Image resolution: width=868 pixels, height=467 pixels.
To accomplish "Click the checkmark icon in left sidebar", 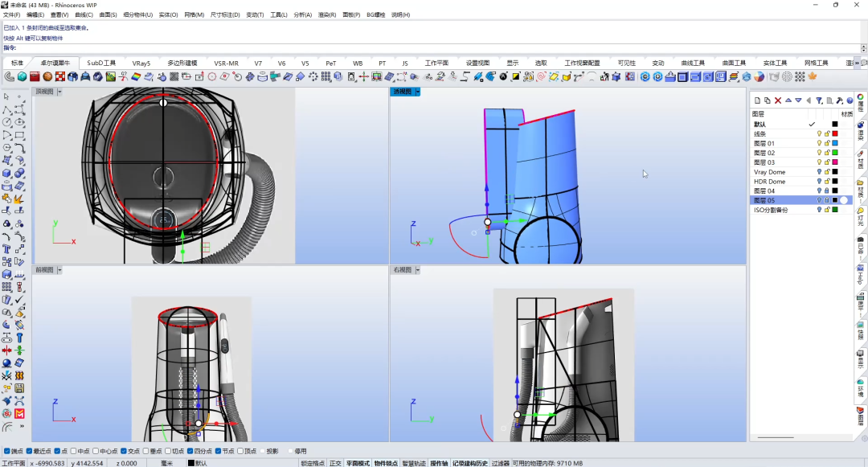I will [19, 299].
